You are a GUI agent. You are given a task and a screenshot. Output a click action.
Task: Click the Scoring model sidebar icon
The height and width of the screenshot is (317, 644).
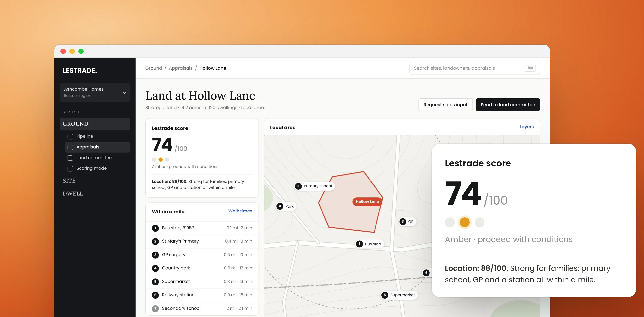coord(70,168)
